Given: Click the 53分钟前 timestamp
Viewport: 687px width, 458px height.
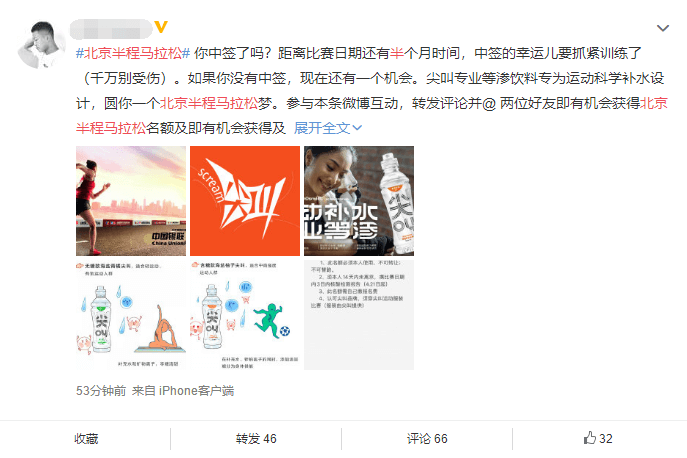Looking at the screenshot, I should point(101,391).
